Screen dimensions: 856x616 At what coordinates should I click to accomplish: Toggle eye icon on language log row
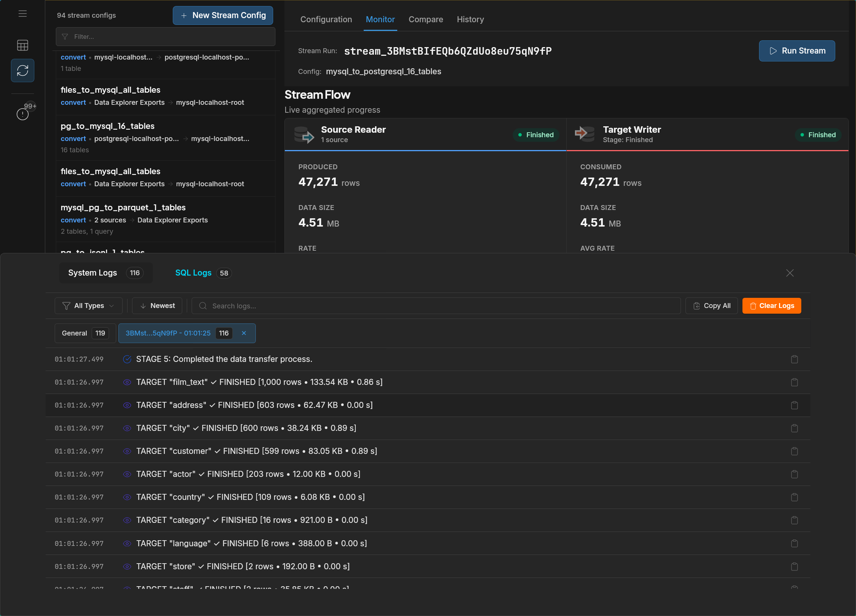[127, 544]
